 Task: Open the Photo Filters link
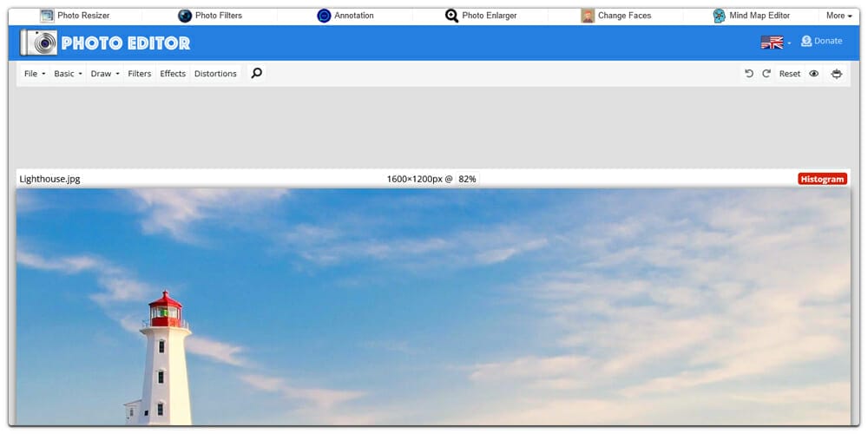pos(219,16)
